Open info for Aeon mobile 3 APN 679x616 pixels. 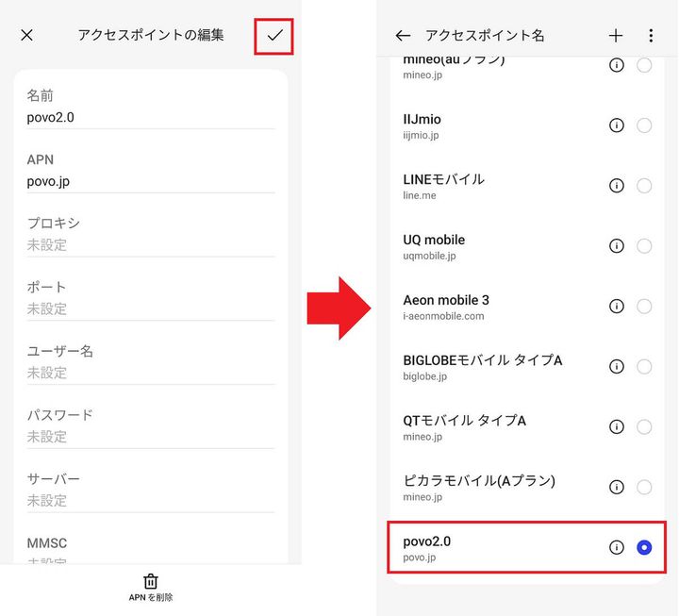click(x=616, y=306)
